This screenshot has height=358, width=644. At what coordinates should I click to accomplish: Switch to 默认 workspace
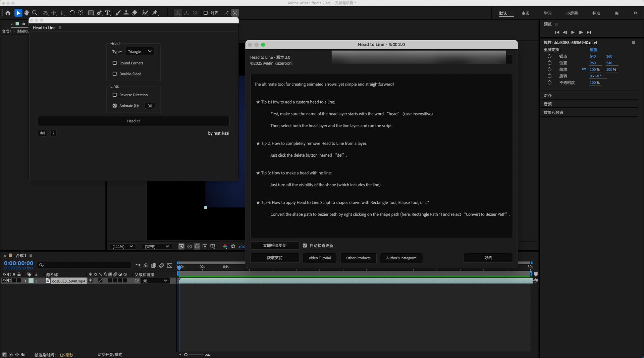coord(503,13)
